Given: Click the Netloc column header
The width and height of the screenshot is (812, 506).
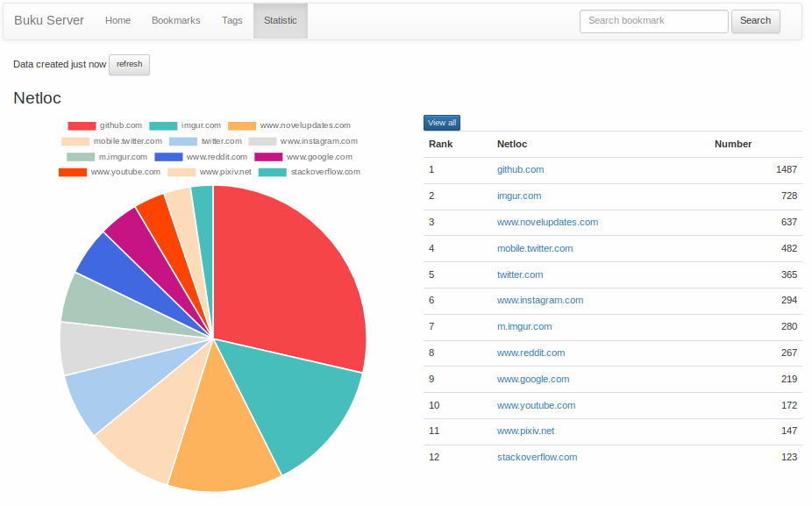Looking at the screenshot, I should pyautogui.click(x=512, y=144).
